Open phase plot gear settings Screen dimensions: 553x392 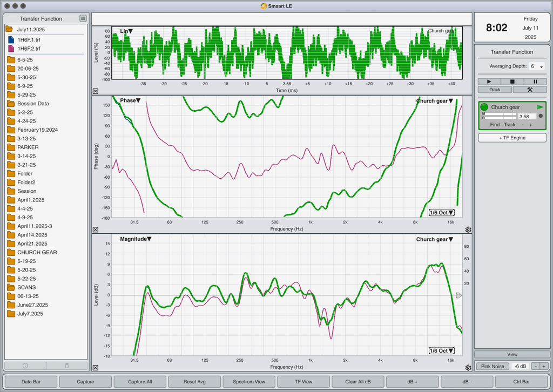468,229
